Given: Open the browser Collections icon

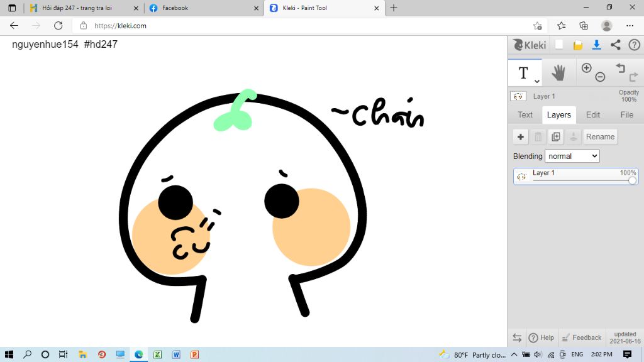Looking at the screenshot, I should [x=584, y=26].
